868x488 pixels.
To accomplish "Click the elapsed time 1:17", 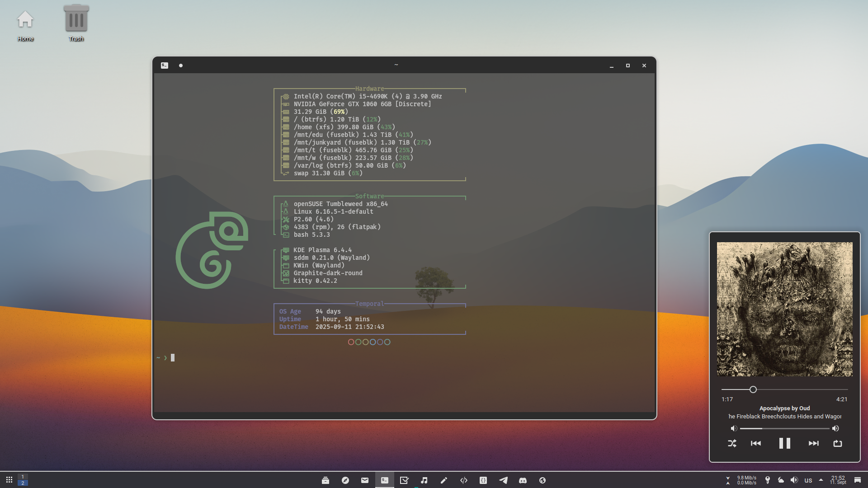I will 727,399.
